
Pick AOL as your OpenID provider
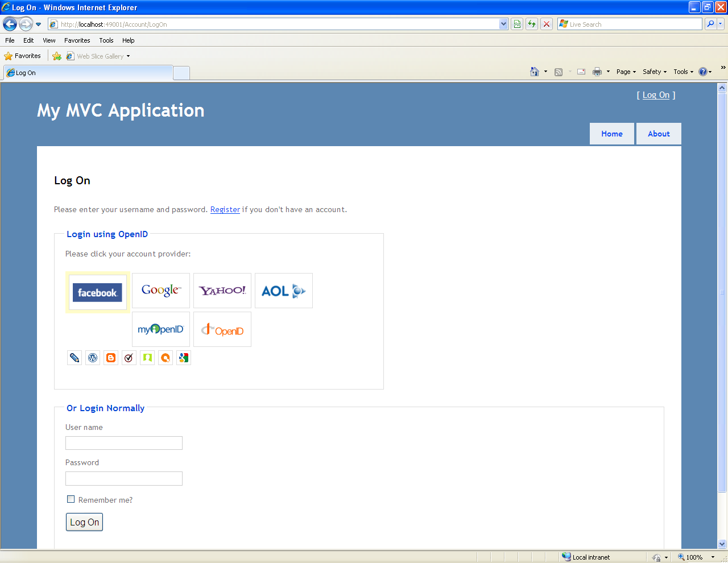pos(284,291)
